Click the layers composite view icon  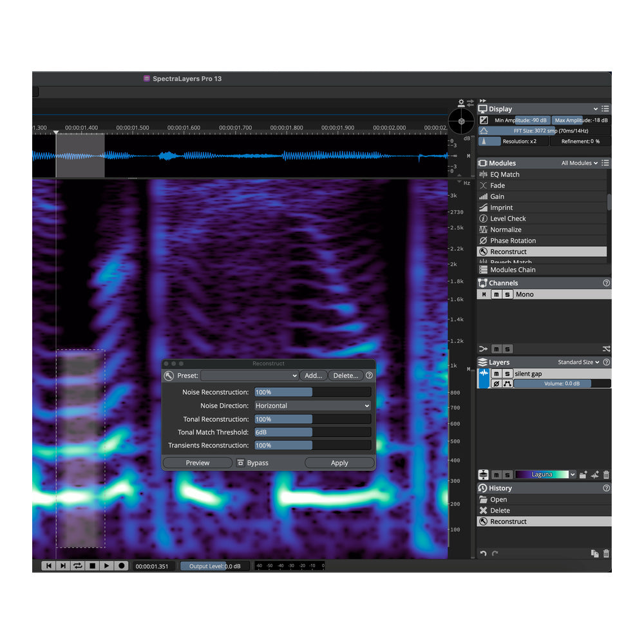[x=484, y=475]
